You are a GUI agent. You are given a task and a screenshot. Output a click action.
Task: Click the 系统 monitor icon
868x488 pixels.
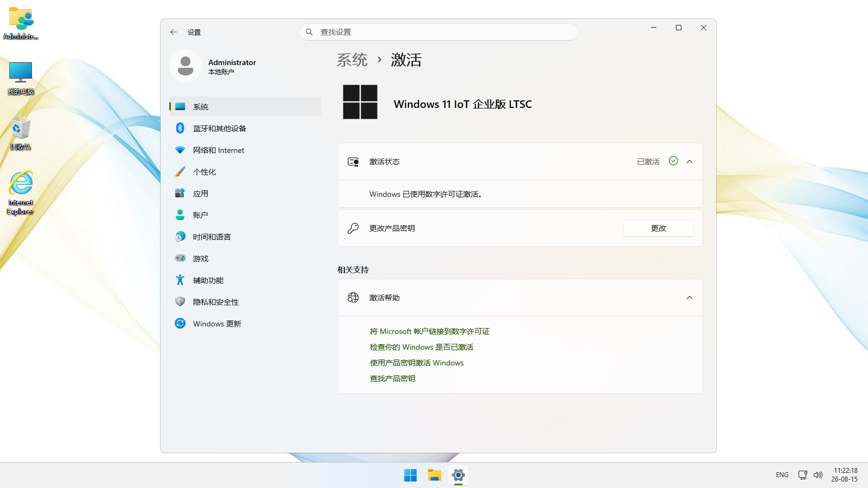point(180,107)
